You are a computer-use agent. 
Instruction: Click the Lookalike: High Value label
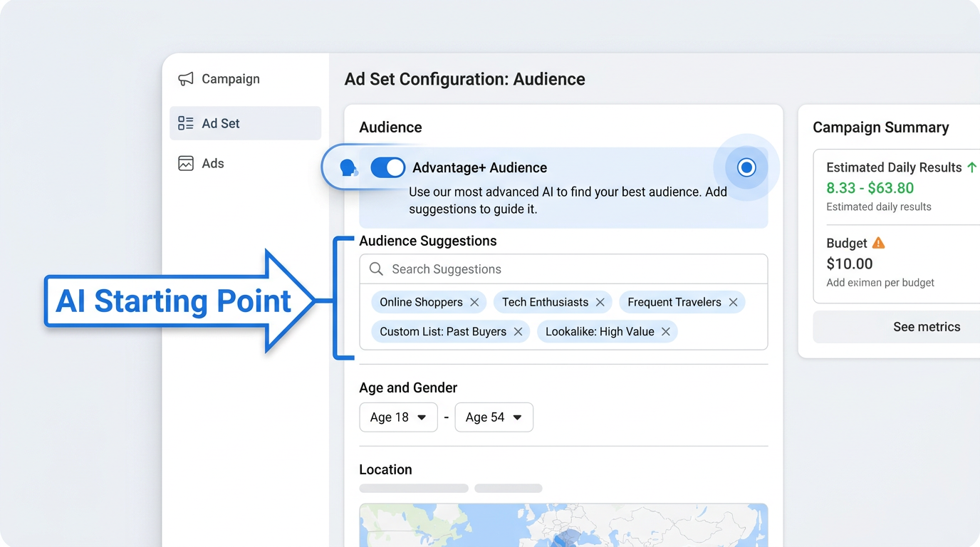[600, 332]
